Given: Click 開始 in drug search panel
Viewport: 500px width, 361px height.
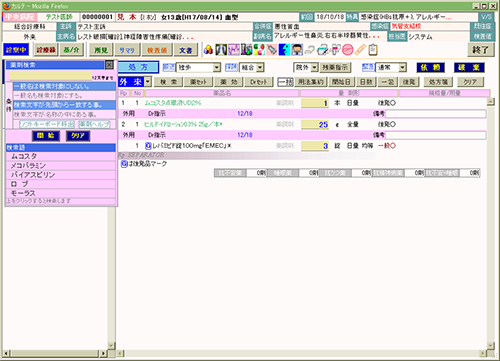Looking at the screenshot, I should click(x=46, y=136).
